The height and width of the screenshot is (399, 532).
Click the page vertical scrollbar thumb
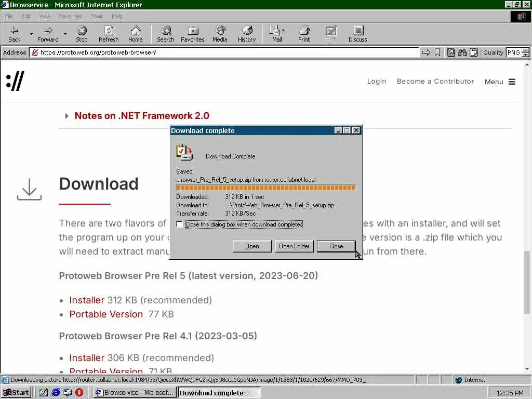coord(527,282)
